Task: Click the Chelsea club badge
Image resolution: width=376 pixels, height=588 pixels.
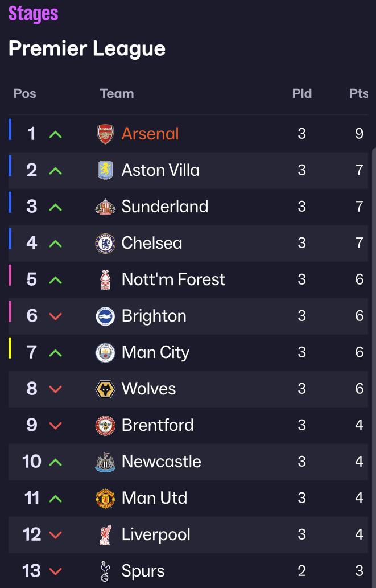Action: pyautogui.click(x=105, y=243)
